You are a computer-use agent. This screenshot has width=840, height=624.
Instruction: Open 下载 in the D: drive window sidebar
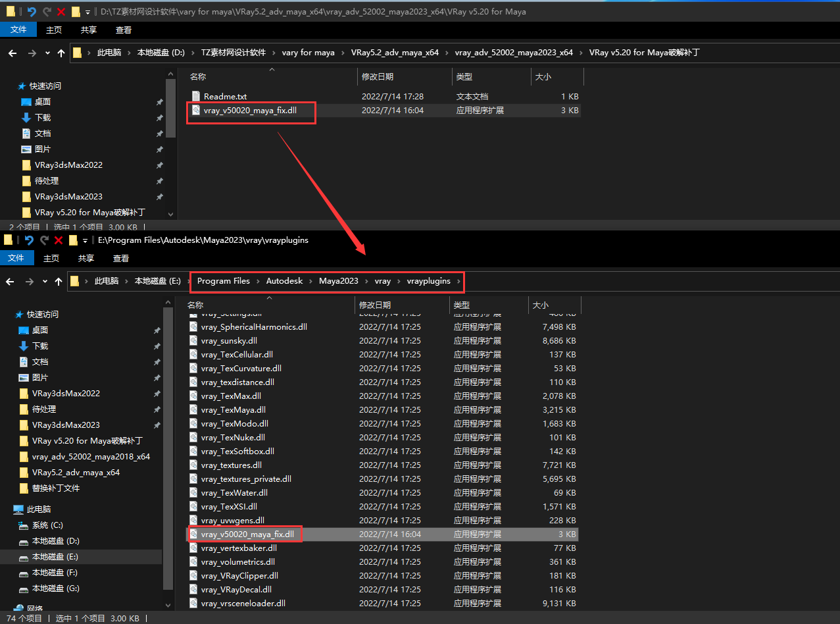(x=43, y=118)
